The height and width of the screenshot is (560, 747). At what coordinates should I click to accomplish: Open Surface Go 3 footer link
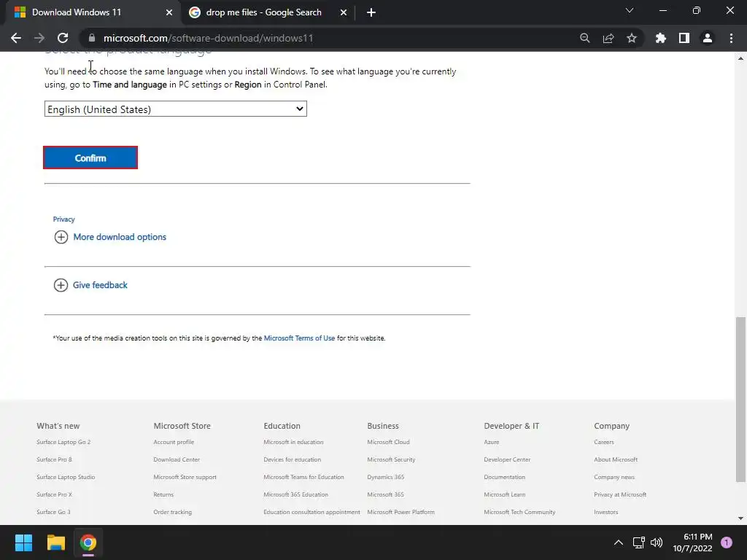[x=53, y=513]
